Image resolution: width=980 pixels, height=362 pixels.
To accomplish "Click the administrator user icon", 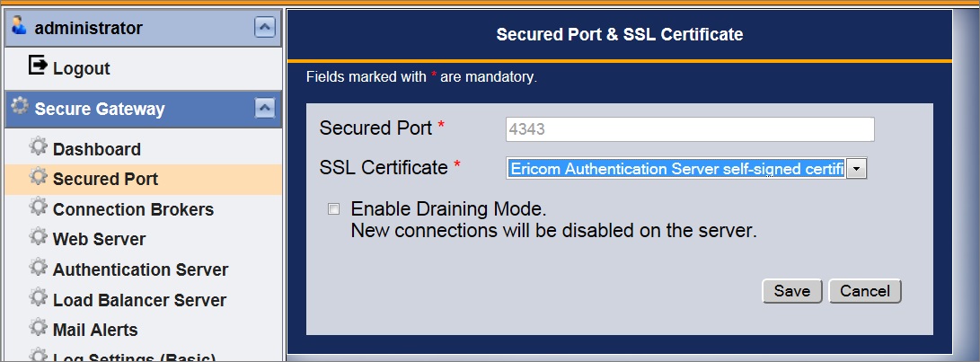I will tap(19, 27).
